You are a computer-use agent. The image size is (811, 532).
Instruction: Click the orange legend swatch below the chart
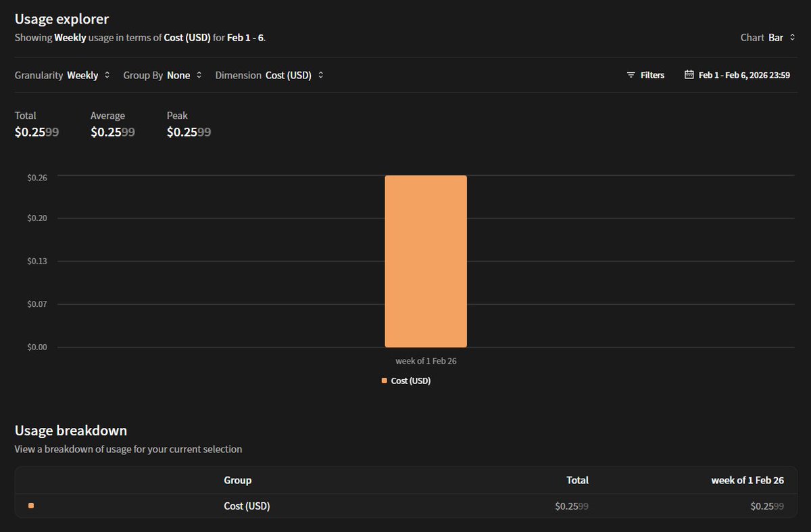(385, 381)
